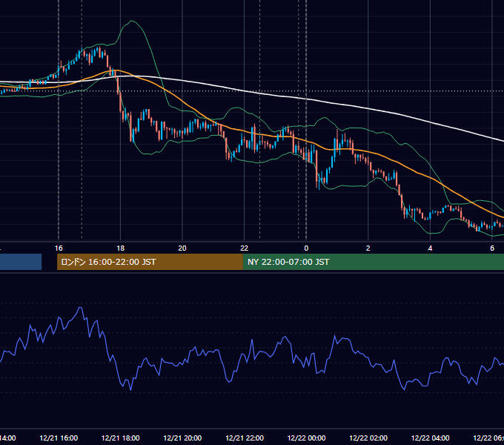Select the 12/21 18:00 time label
Image resolution: width=504 pixels, height=445 pixels.
[121, 438]
